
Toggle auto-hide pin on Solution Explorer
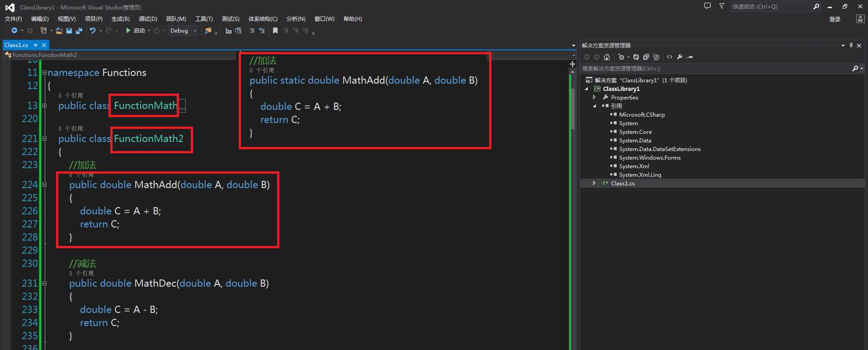coord(851,45)
